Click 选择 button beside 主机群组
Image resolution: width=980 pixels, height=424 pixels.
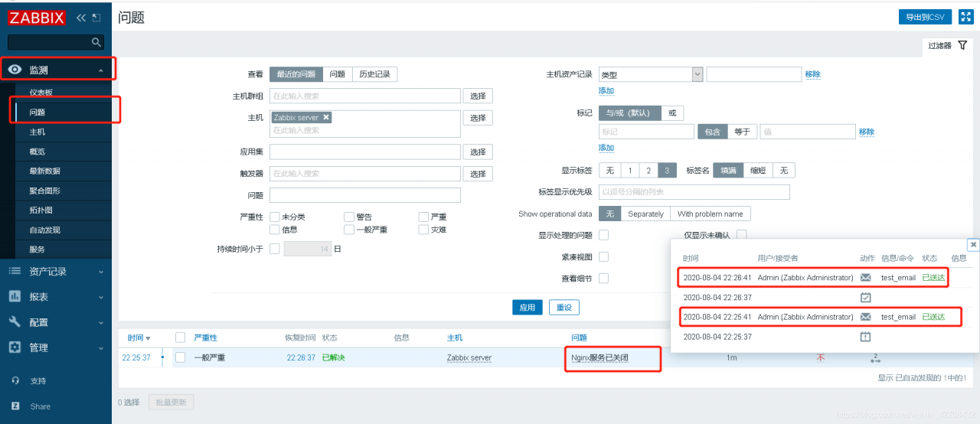[x=478, y=96]
